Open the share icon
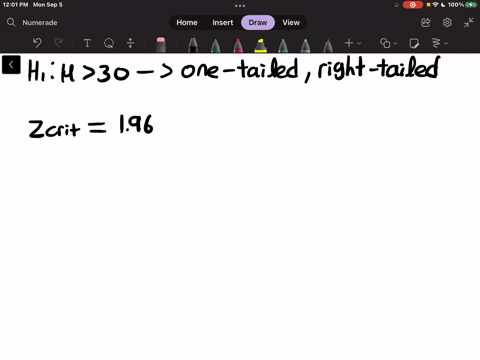480x360 pixels. point(426,22)
